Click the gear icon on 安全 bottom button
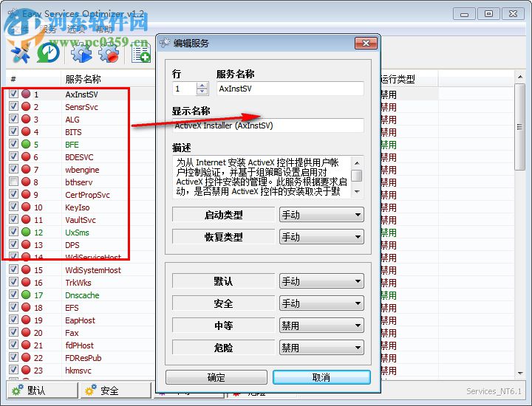The width and height of the screenshot is (532, 406). tap(91, 390)
